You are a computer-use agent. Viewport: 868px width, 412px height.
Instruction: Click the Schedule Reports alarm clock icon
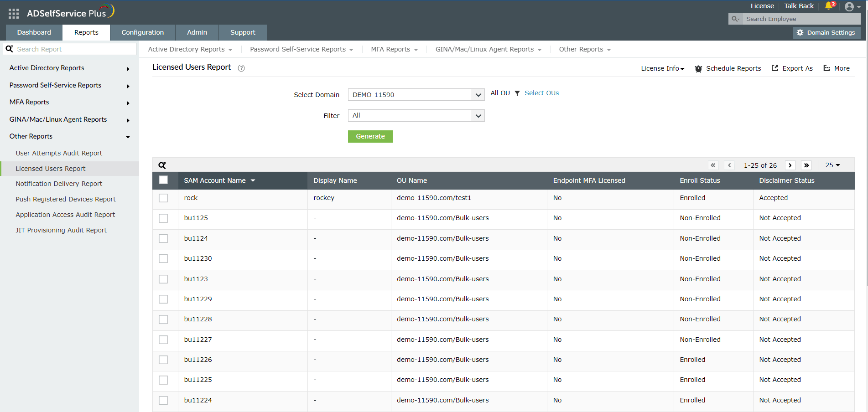pyautogui.click(x=698, y=69)
